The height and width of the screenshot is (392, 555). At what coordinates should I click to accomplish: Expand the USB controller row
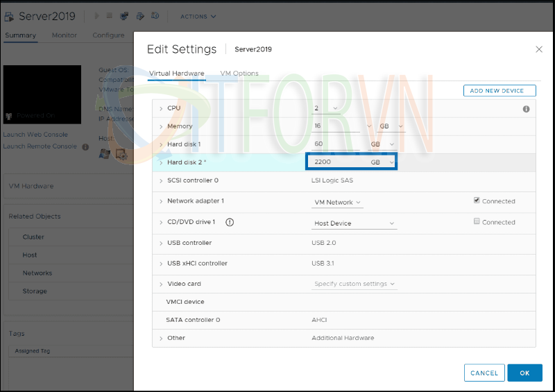pos(161,244)
